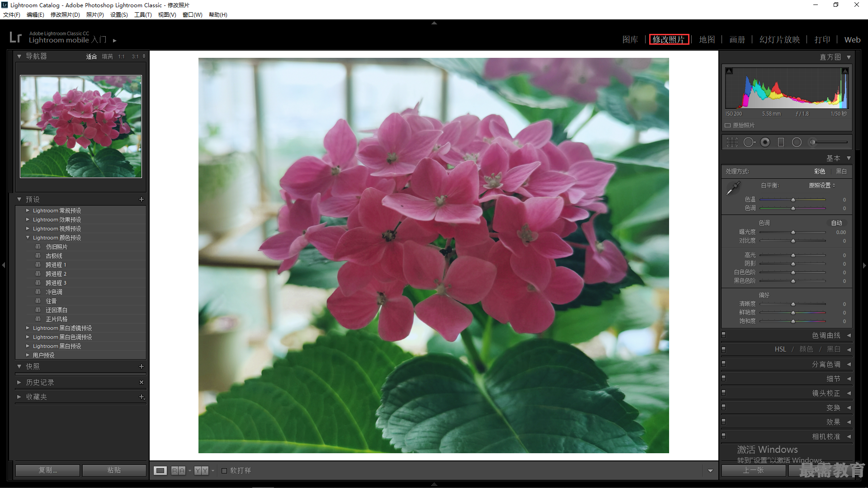868x488 pixels.
Task: Collapse Lightroom 颜色预设 folder
Action: [x=28, y=238]
